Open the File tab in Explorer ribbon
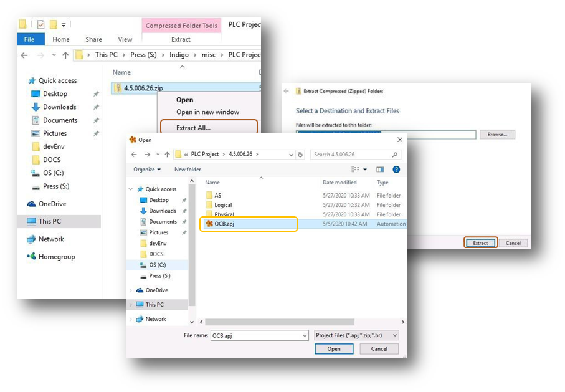Screen dimensions: 565x392 pyautogui.click(x=31, y=39)
